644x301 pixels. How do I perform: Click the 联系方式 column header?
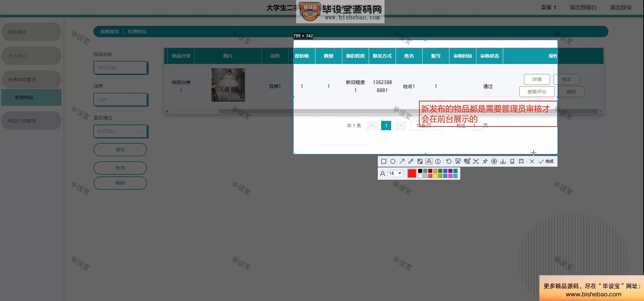382,56
